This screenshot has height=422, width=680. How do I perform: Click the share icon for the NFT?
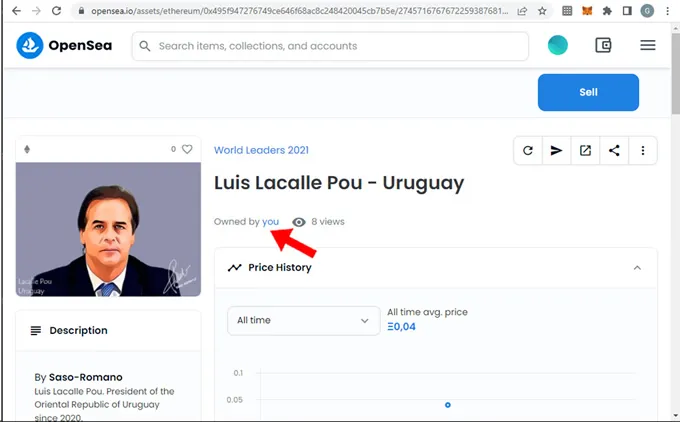[614, 151]
